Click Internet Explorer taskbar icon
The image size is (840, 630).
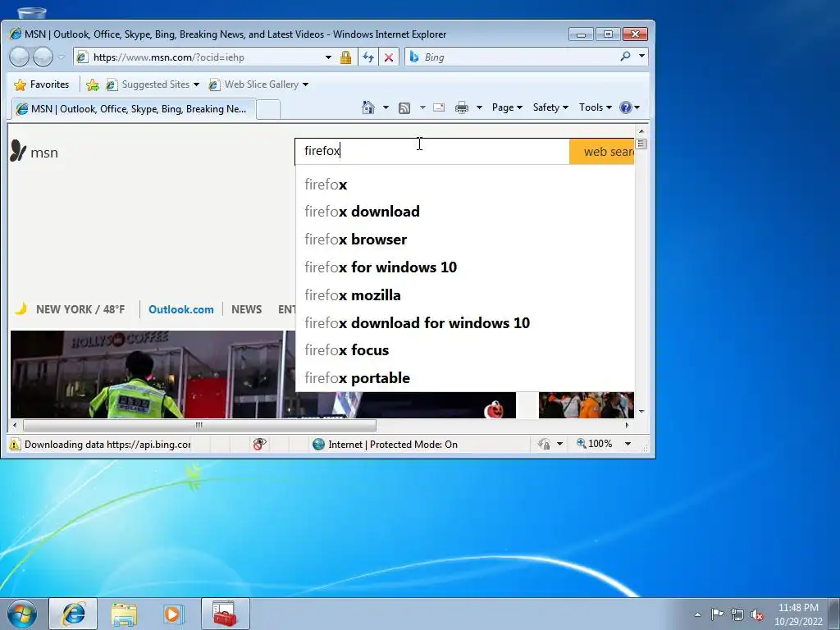click(73, 614)
